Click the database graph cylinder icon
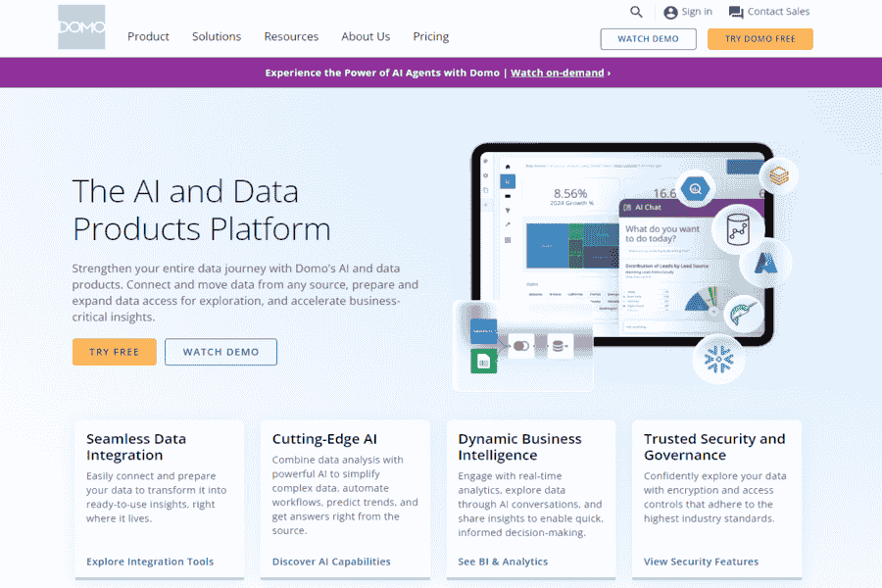 [x=737, y=229]
